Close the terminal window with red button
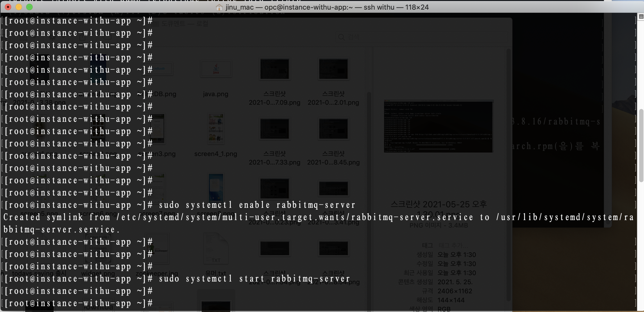The image size is (644, 312). (x=8, y=7)
